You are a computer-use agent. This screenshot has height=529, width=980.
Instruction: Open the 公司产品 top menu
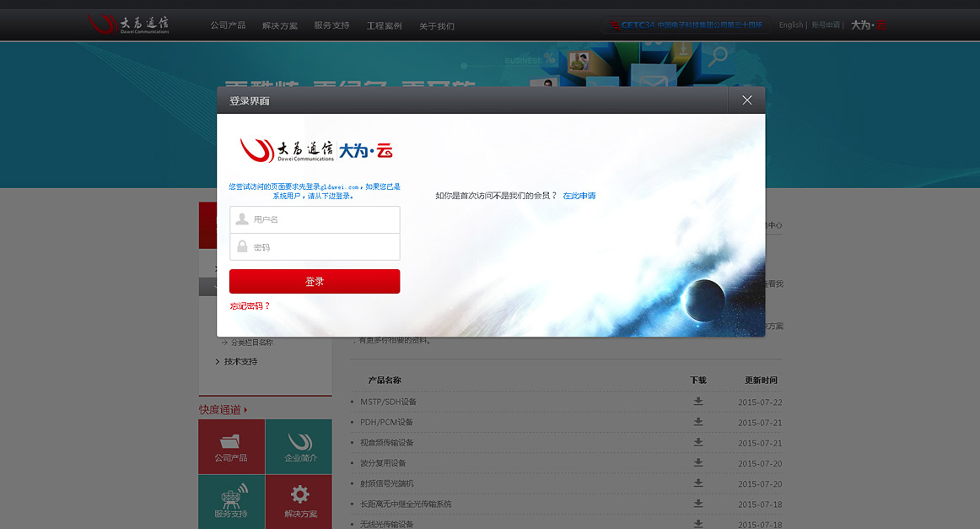click(228, 25)
